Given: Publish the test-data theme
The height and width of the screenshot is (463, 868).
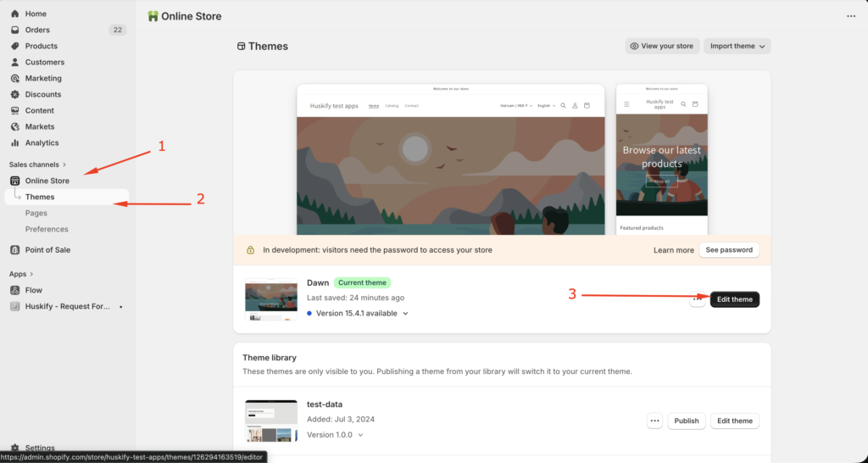Looking at the screenshot, I should coord(687,421).
